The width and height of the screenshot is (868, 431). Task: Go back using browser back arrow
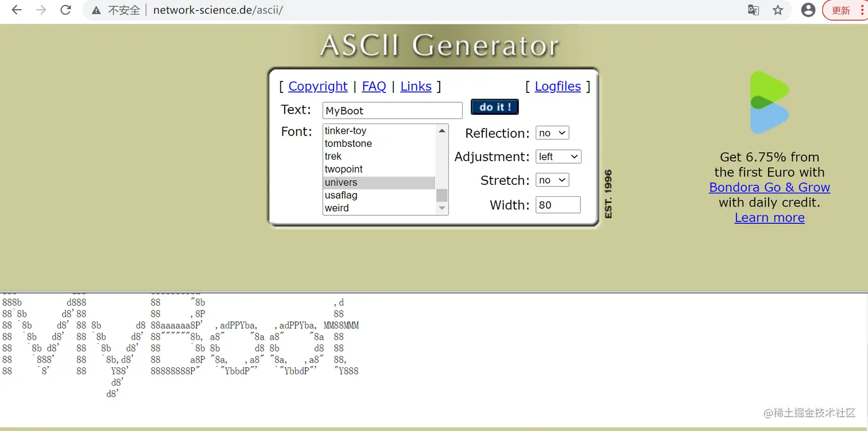17,10
